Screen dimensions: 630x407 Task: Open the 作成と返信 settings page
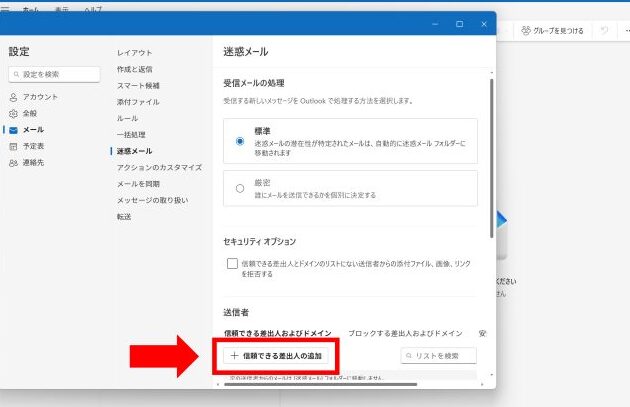tap(135, 69)
